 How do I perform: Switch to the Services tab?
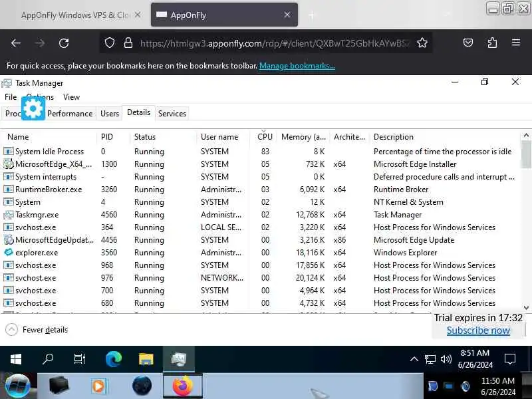tap(172, 113)
